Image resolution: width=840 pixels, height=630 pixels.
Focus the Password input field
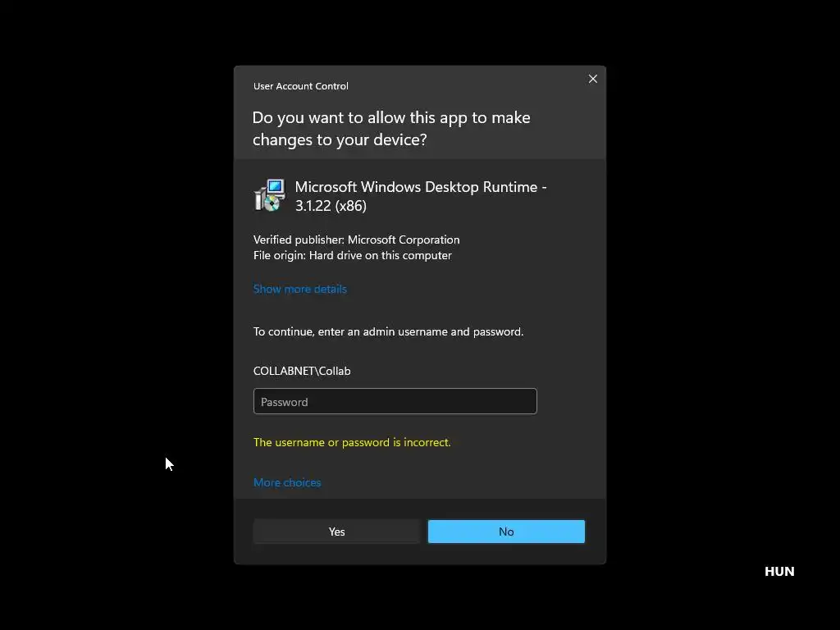click(395, 401)
